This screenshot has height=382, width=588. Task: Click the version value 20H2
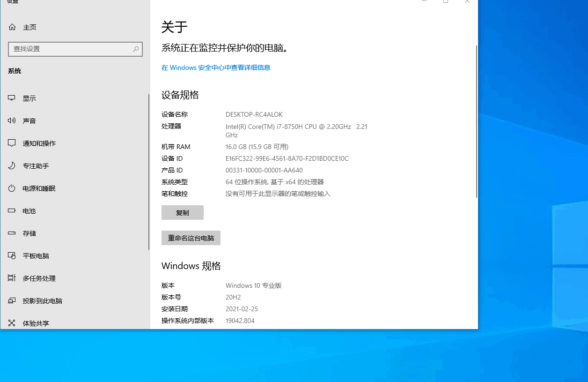pyautogui.click(x=233, y=297)
